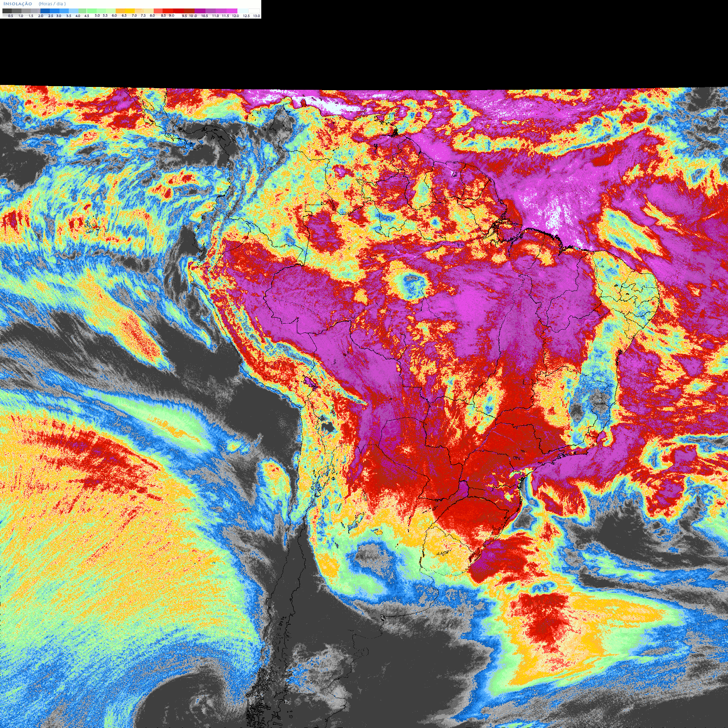Click the legend value 1.5

31,16
